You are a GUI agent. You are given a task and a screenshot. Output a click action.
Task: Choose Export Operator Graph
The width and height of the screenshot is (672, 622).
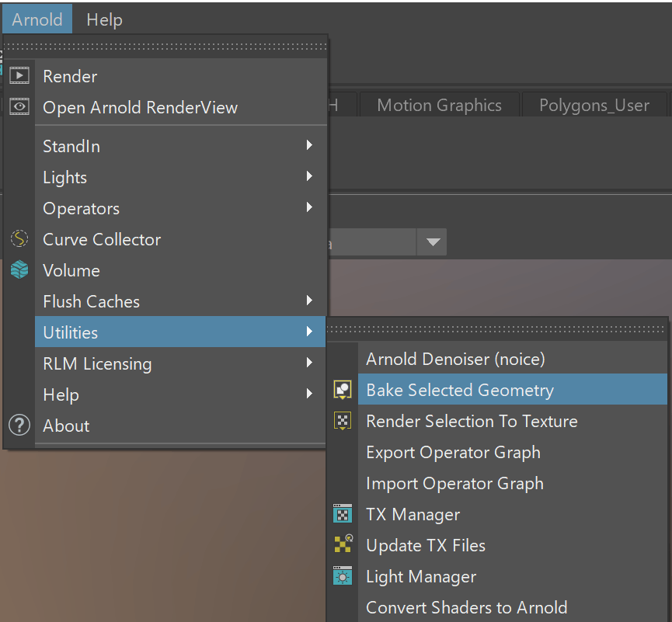click(453, 452)
